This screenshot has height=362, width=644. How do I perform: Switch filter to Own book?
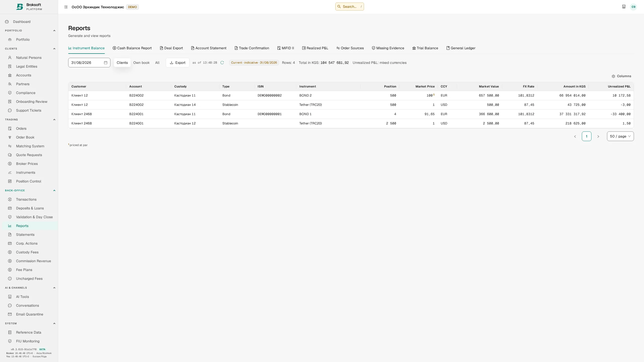tap(141, 63)
